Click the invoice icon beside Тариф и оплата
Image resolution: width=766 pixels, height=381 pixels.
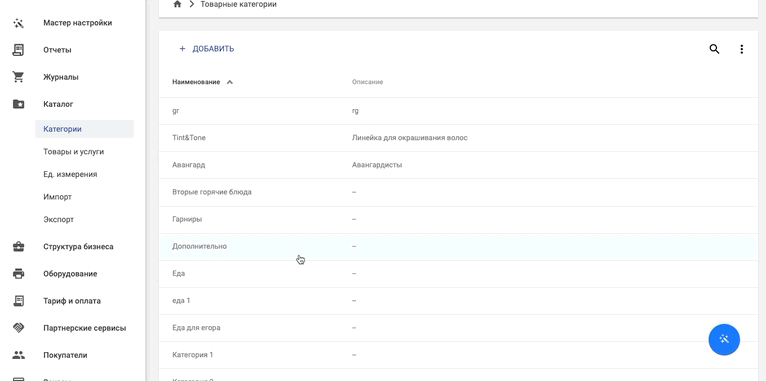19,301
